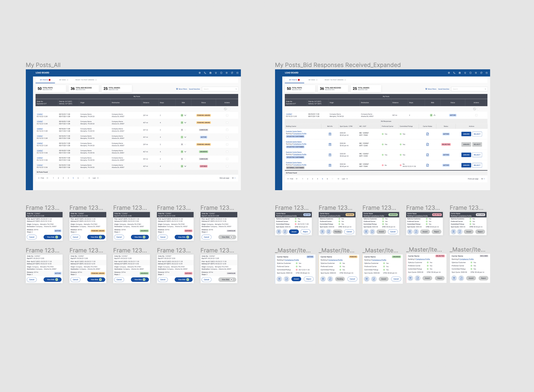The image size is (534, 392).
Task: Switch to My Bids tab in My Posts_All frame
Action: [63, 80]
